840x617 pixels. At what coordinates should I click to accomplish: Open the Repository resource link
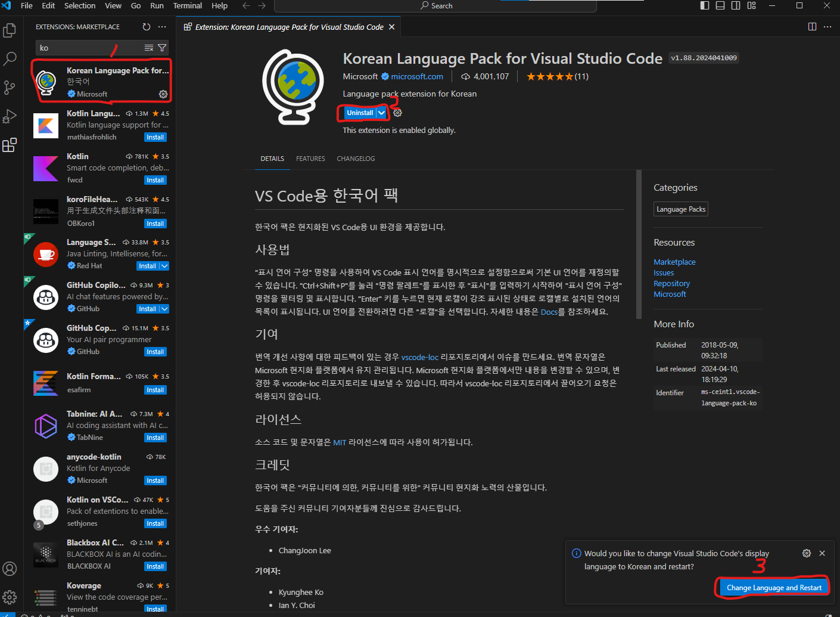(x=671, y=283)
